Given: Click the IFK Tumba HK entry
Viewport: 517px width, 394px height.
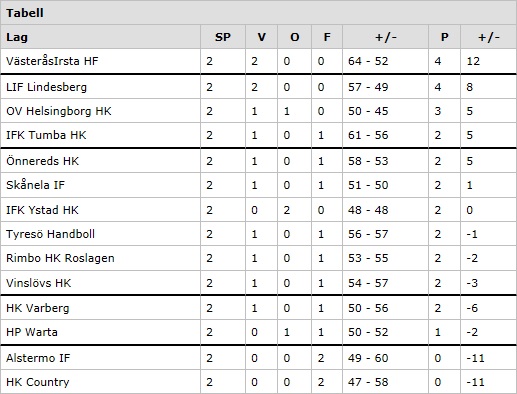Looking at the screenshot, I should [x=46, y=135].
